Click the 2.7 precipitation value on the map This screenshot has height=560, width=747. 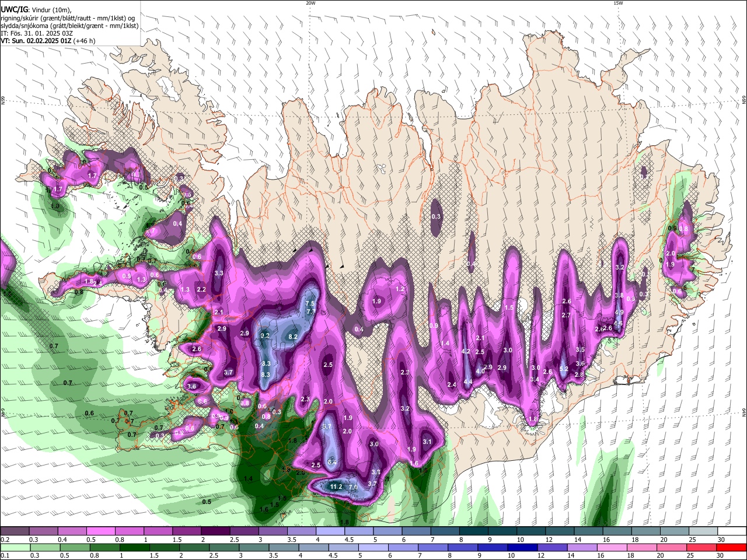click(x=566, y=315)
